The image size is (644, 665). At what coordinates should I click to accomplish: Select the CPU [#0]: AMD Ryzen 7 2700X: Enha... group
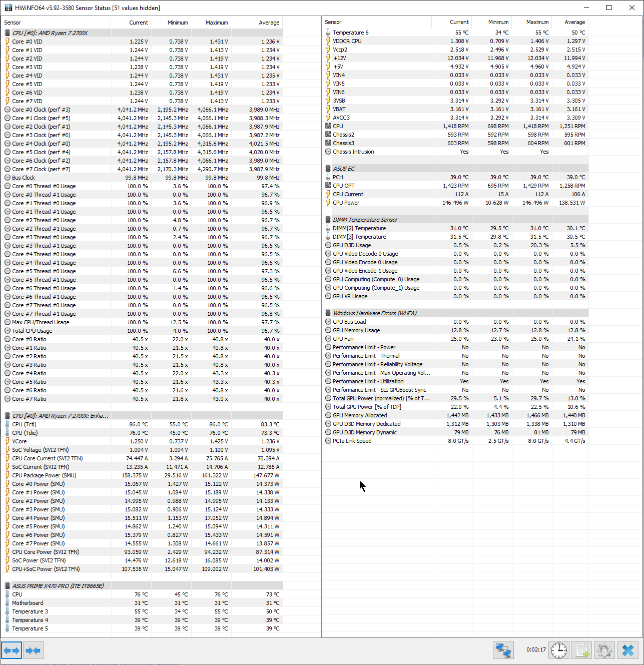(x=142, y=416)
